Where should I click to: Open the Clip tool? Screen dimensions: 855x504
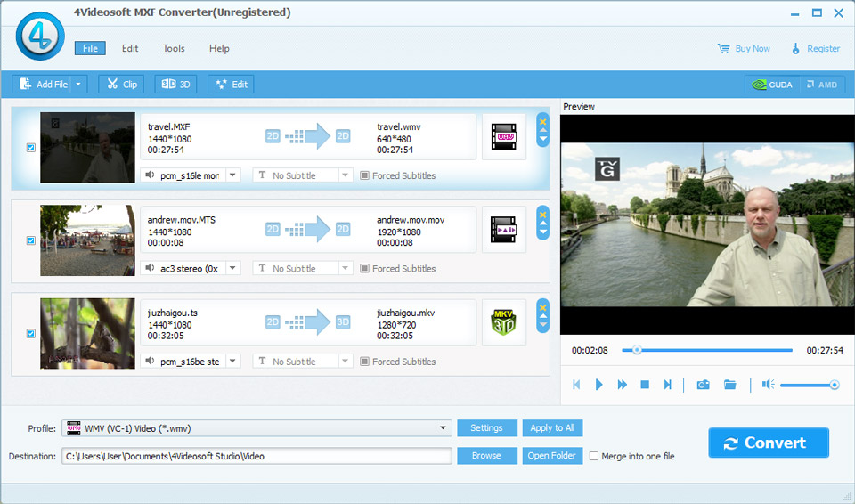click(122, 84)
